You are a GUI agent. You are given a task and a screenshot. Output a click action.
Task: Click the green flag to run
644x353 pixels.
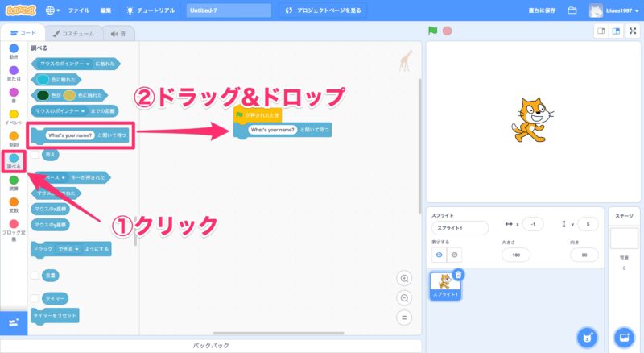[x=433, y=31]
